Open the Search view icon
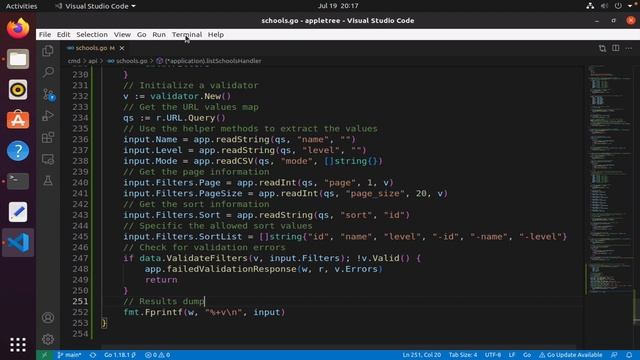 click(x=48, y=72)
